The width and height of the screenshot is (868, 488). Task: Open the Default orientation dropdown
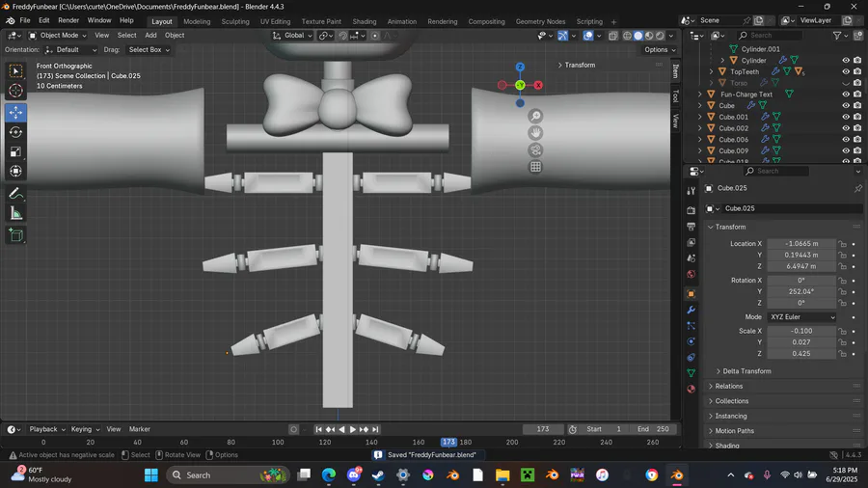point(70,50)
